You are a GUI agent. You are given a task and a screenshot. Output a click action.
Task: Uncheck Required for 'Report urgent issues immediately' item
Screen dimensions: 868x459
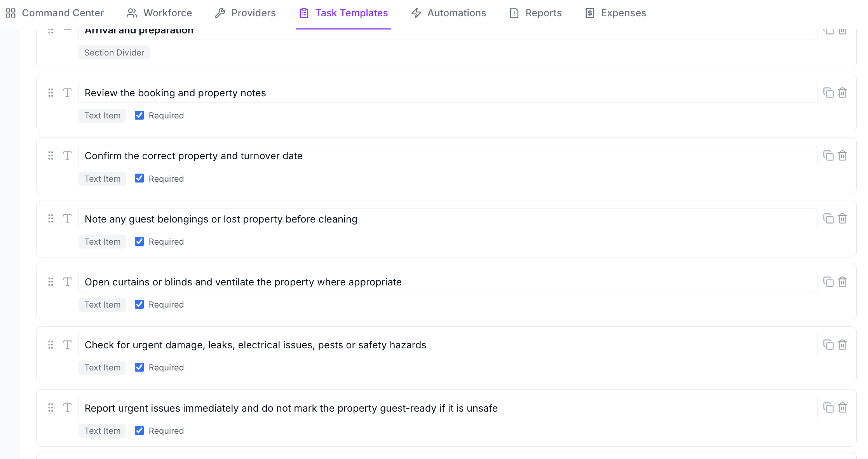coord(139,431)
